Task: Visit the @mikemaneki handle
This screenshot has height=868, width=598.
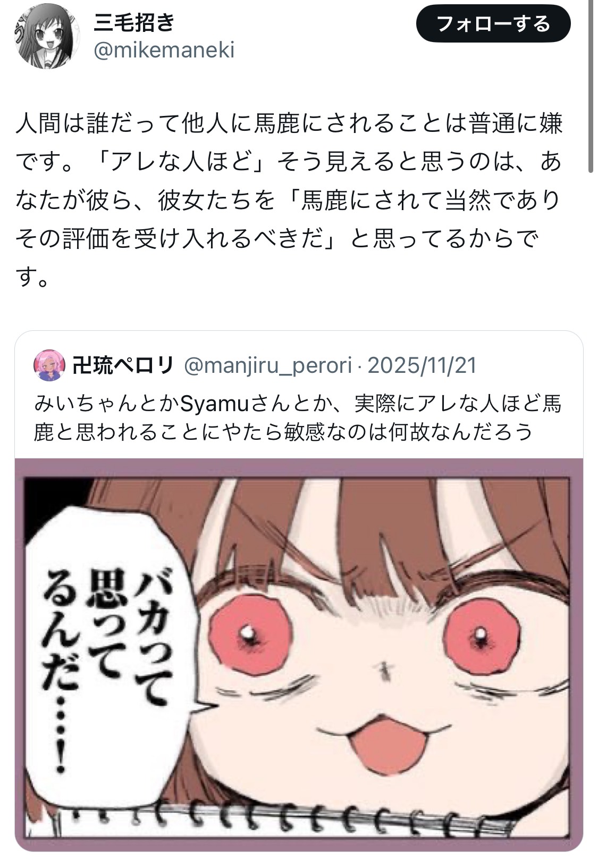Action: (x=164, y=51)
